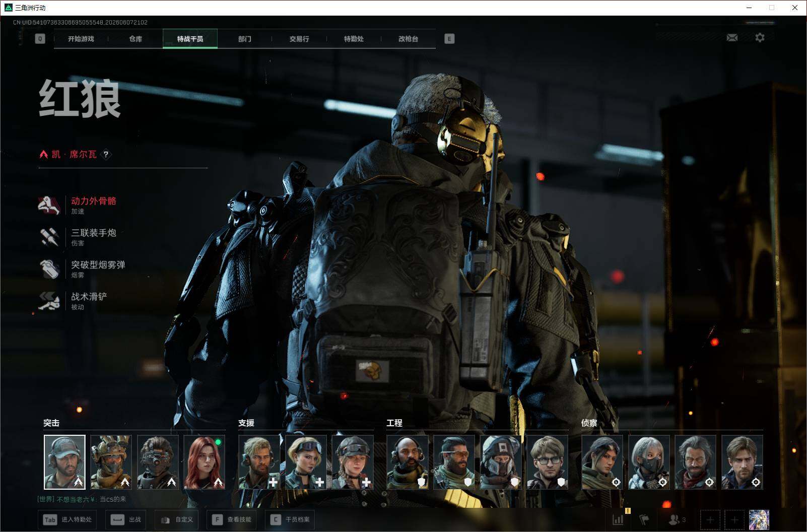This screenshot has height=532, width=807.
Task: Select the 动力外骨骼 skill icon
Action: [x=49, y=205]
